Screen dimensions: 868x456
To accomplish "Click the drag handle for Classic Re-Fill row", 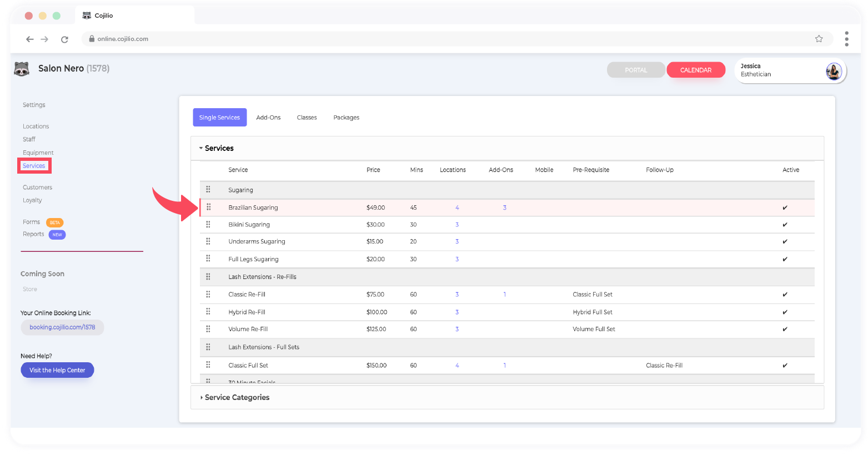I will pyautogui.click(x=208, y=295).
